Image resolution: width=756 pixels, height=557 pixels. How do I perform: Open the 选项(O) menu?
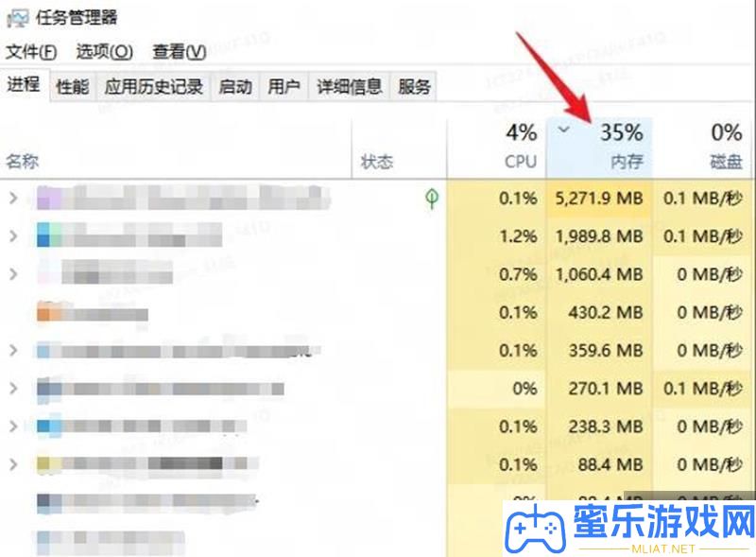click(105, 52)
